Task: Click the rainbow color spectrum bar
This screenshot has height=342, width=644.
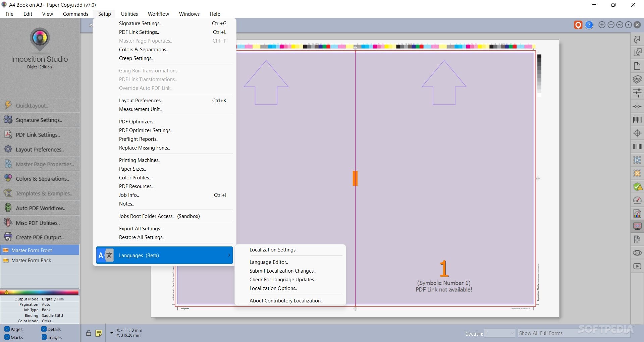Action: click(40, 292)
